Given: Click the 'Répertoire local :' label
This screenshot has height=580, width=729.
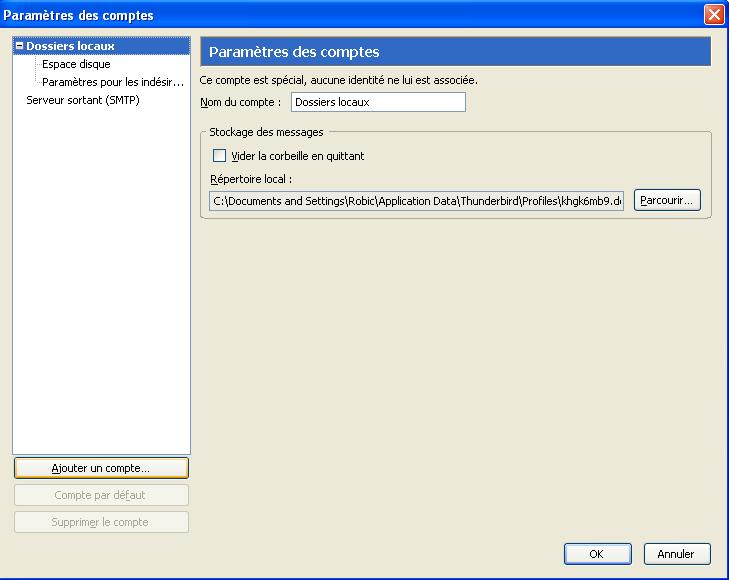Looking at the screenshot, I should (x=250, y=179).
